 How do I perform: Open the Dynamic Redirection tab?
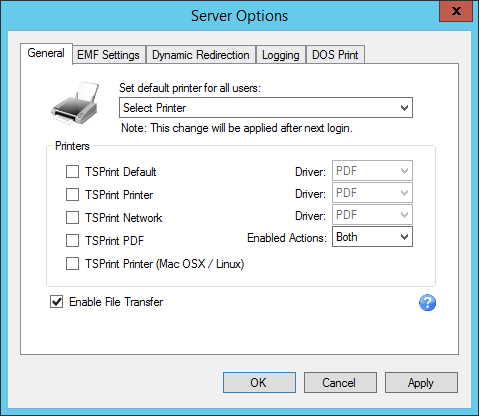(x=201, y=54)
